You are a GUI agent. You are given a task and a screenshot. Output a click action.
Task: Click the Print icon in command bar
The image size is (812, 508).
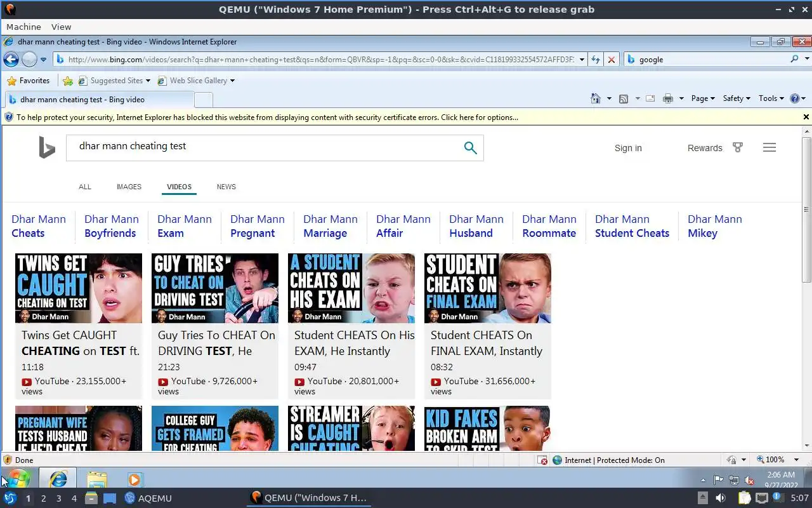[x=667, y=98]
